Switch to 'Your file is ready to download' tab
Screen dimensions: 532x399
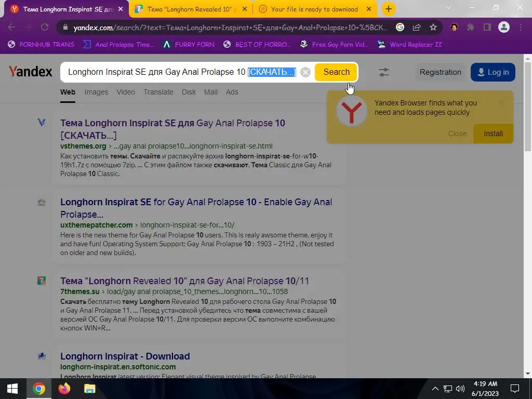tap(314, 9)
